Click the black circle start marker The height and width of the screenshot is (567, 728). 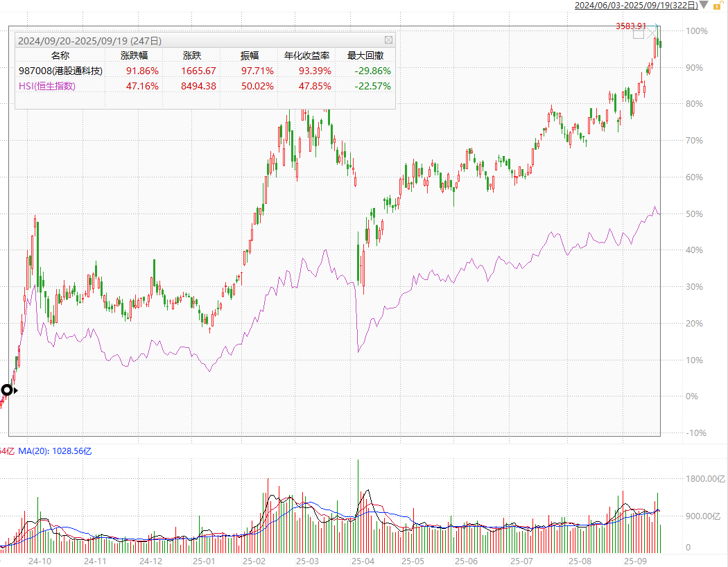(x=7, y=390)
